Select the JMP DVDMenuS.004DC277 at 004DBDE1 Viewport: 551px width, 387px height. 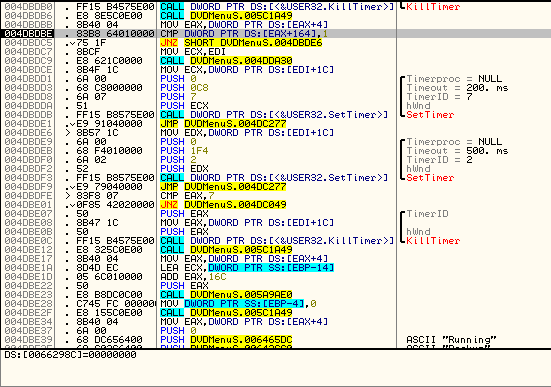click(223, 124)
